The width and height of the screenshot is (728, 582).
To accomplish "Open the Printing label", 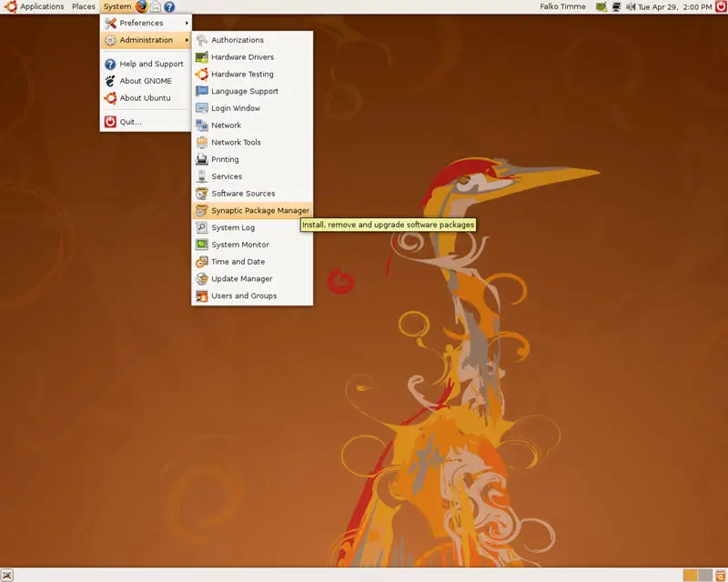I will 225,160.
